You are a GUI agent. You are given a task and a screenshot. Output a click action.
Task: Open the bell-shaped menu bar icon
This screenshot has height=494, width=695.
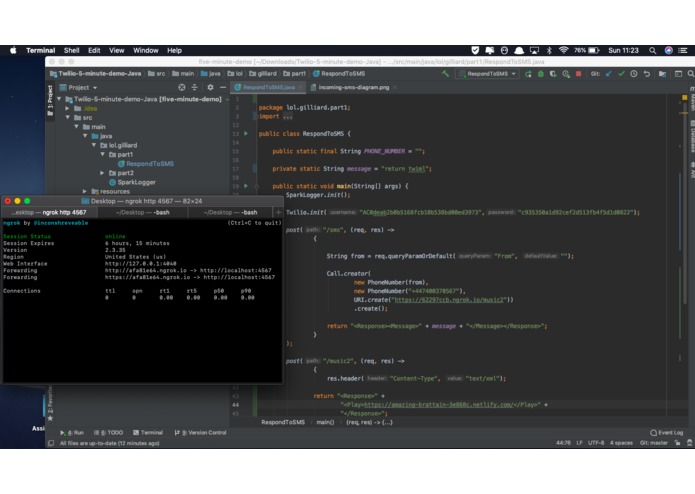point(519,51)
